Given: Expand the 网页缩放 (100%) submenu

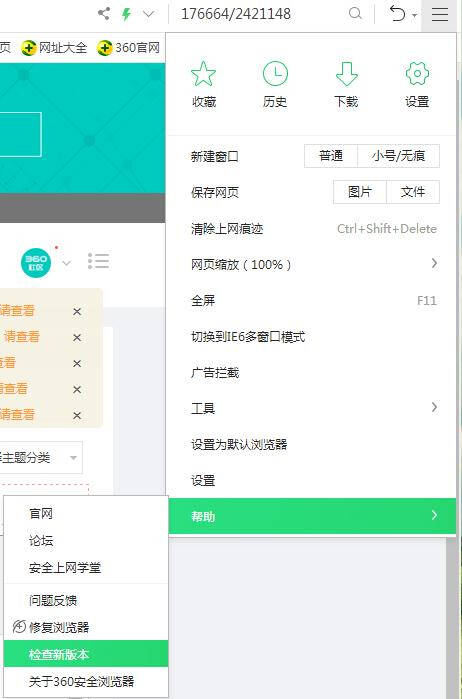Looking at the screenshot, I should pyautogui.click(x=313, y=264).
